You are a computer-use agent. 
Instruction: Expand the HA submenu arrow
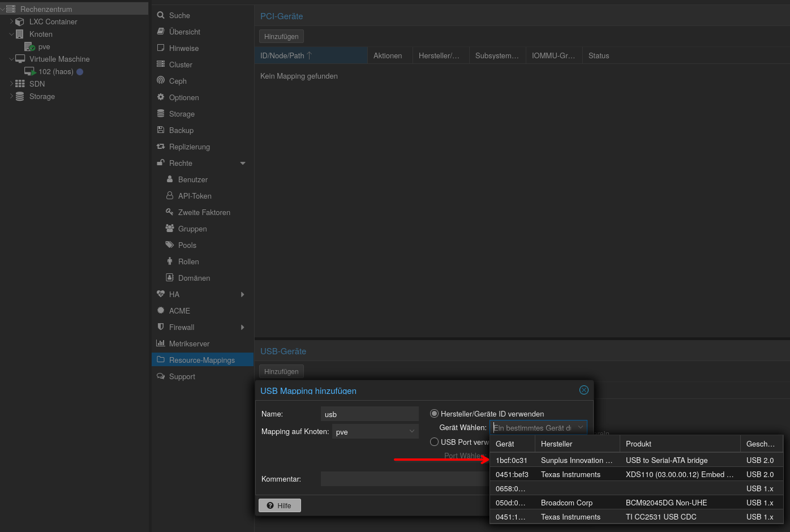(243, 294)
